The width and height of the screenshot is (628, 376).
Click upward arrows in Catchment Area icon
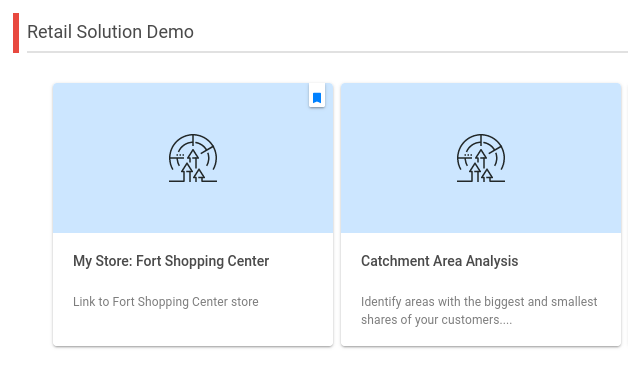click(481, 166)
